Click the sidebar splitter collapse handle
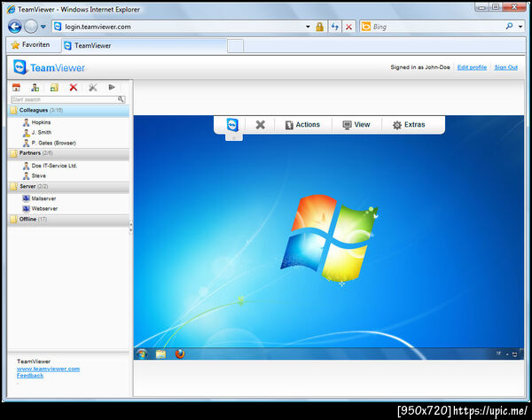Screen dimensions: 532x420 131,228
